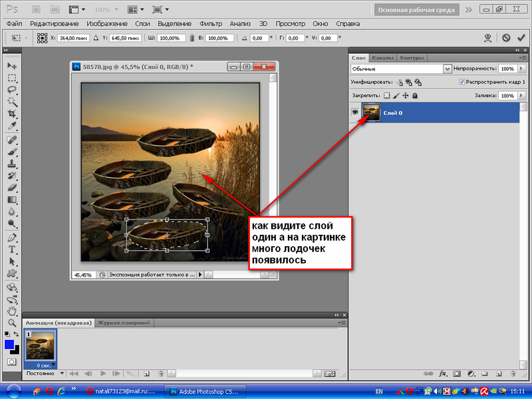Select the Horizontal Type tool

click(12, 249)
